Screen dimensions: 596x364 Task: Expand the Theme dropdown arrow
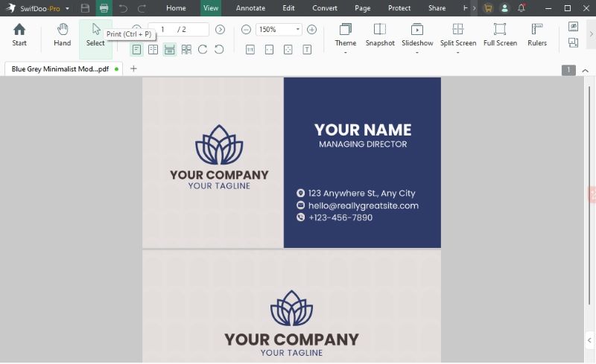click(x=346, y=52)
